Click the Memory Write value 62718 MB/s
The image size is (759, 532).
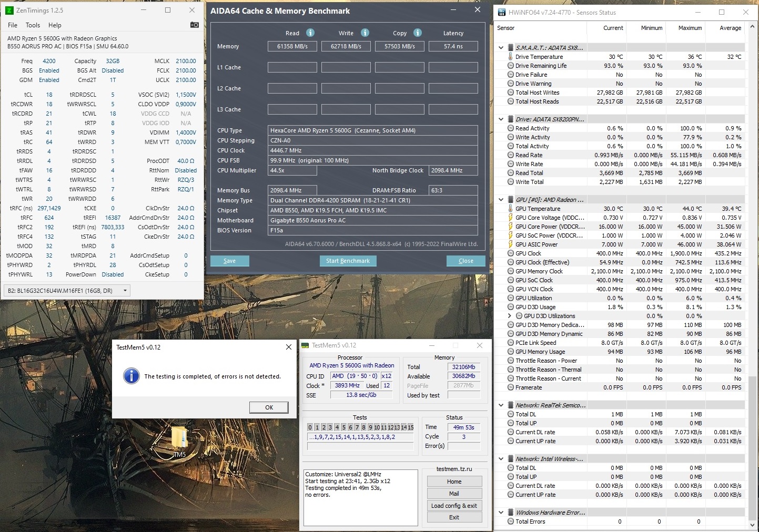point(346,46)
